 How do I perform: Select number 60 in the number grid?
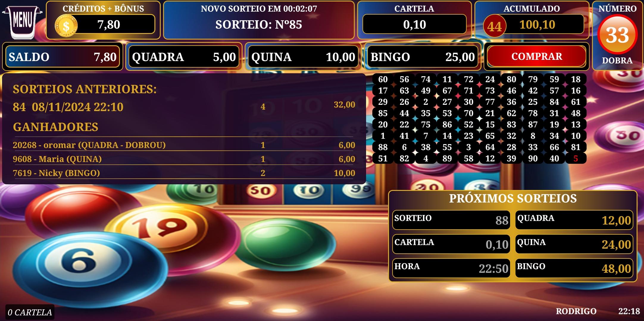(383, 79)
